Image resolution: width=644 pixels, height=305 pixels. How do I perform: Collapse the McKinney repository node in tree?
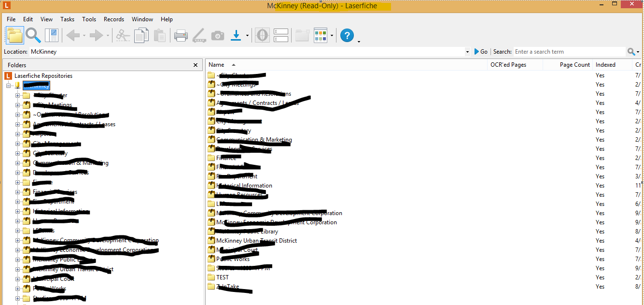point(8,86)
